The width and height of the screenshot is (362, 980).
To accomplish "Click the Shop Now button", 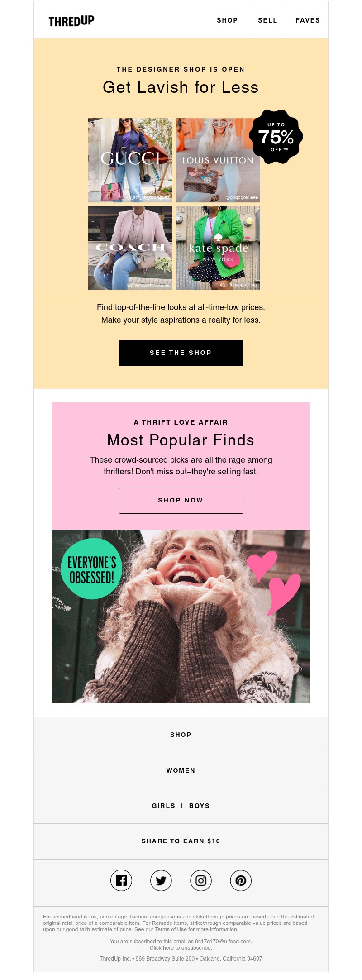I will [x=181, y=501].
